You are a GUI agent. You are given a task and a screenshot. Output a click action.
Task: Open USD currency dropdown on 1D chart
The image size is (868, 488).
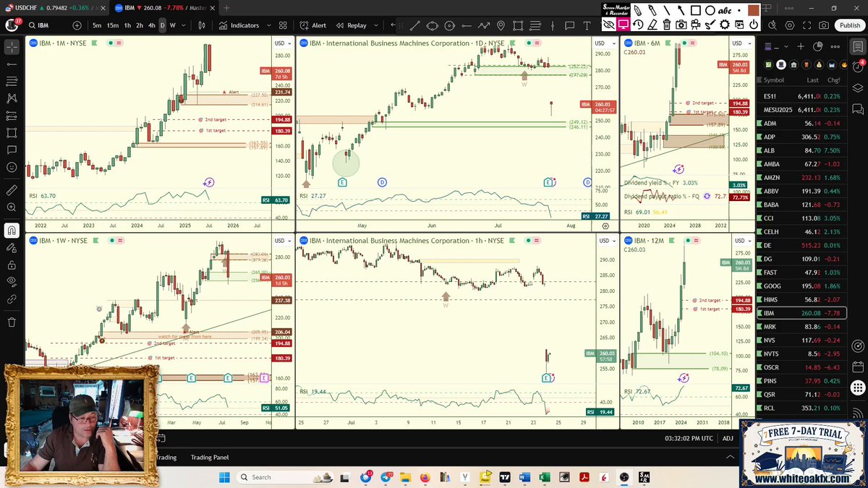(605, 43)
